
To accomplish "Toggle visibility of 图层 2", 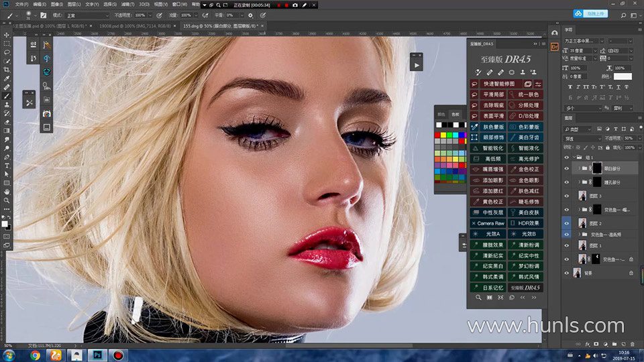I will click(567, 223).
